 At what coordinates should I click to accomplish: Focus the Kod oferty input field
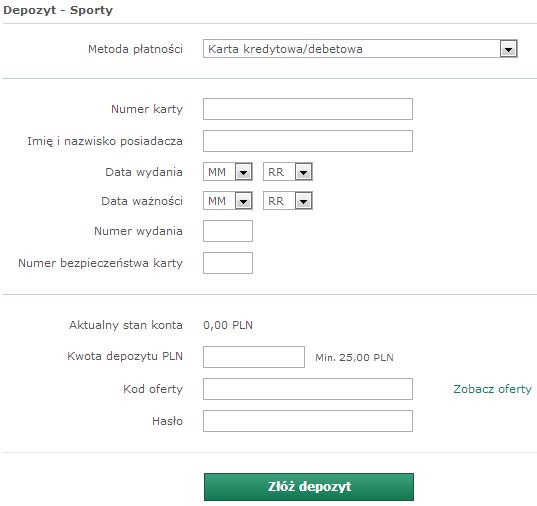308,389
